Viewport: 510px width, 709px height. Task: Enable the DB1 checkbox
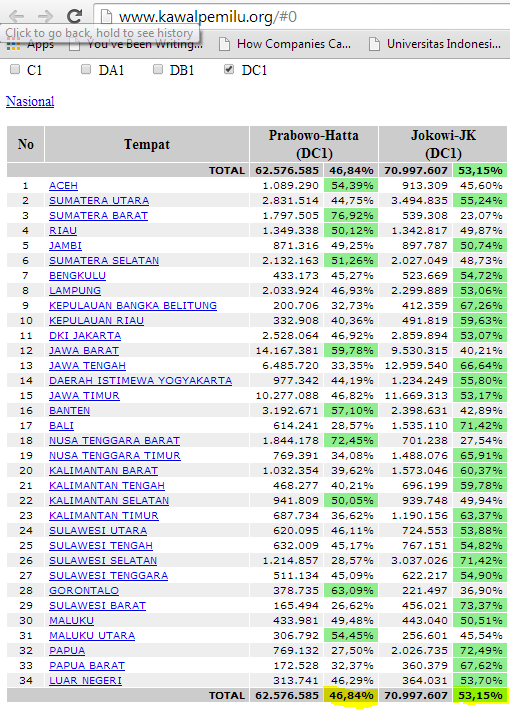(157, 69)
